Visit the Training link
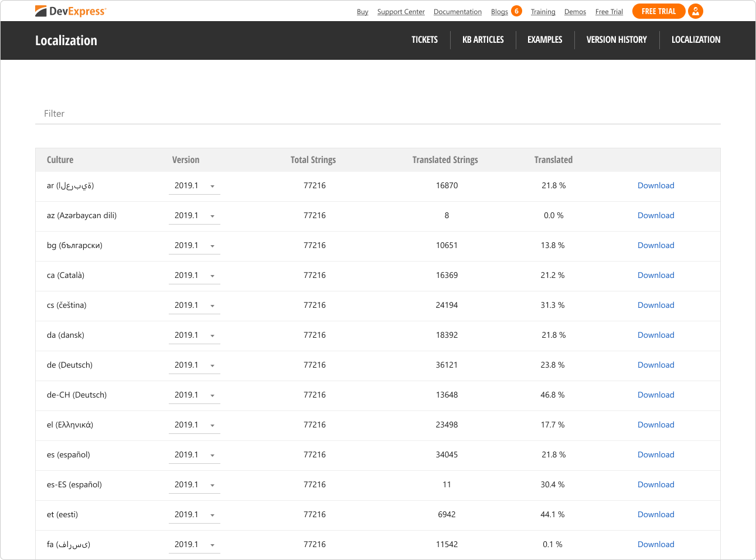Screen dimensions: 756x560 pyautogui.click(x=543, y=12)
